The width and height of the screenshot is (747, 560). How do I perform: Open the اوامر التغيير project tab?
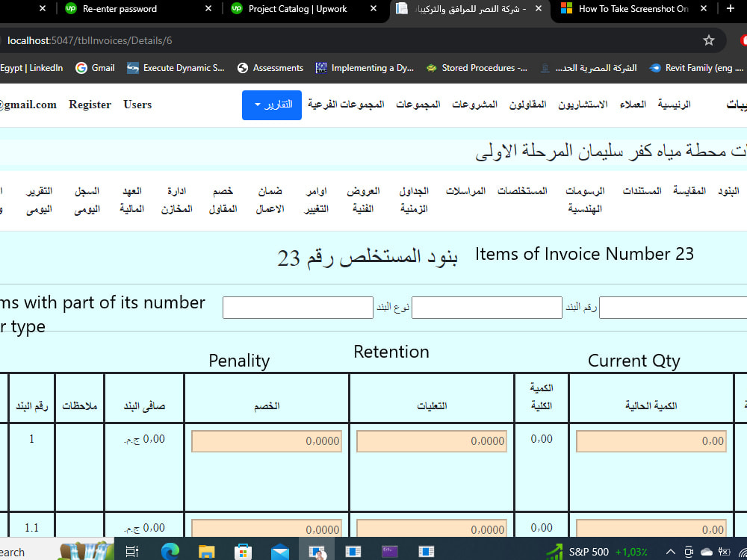tap(316, 199)
